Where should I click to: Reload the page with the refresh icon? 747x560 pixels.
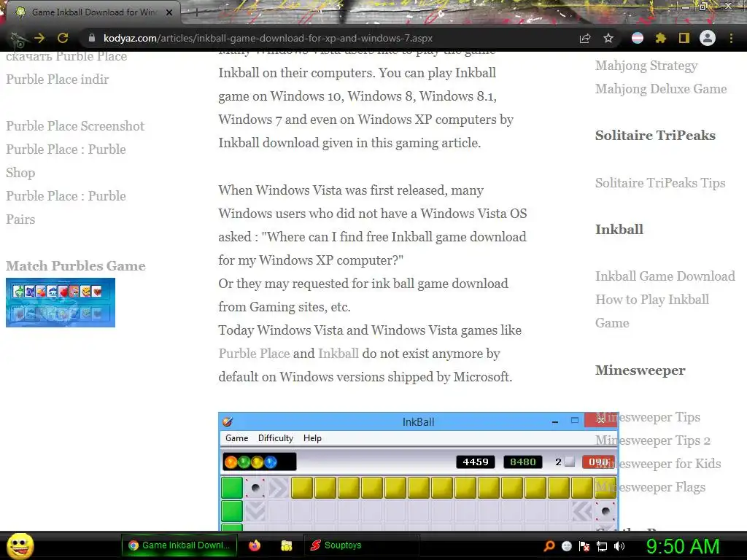(x=63, y=38)
